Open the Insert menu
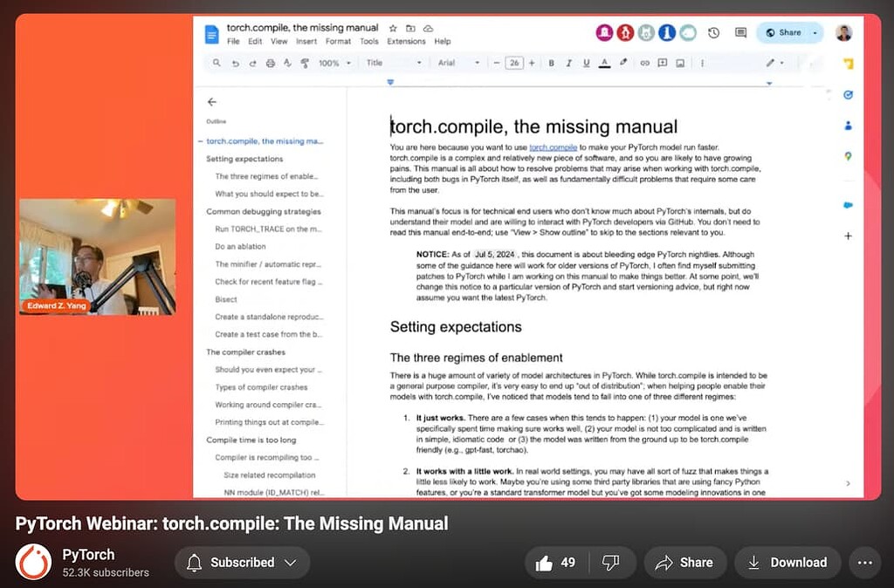The width and height of the screenshot is (894, 588). (x=306, y=42)
